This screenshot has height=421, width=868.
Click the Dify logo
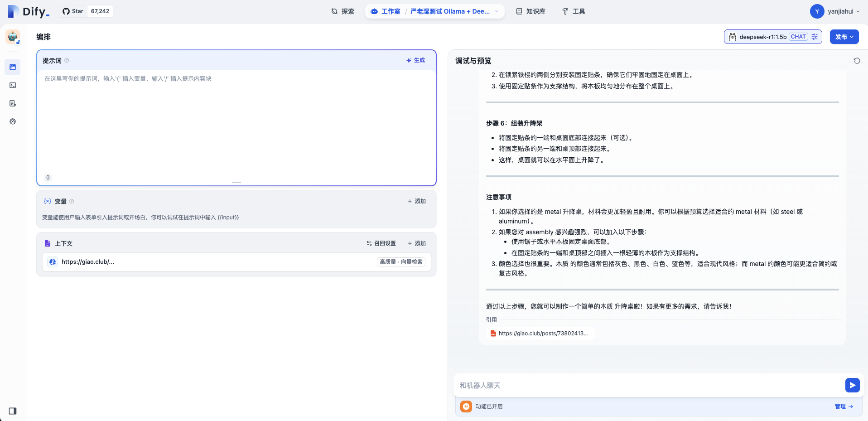[x=29, y=11]
